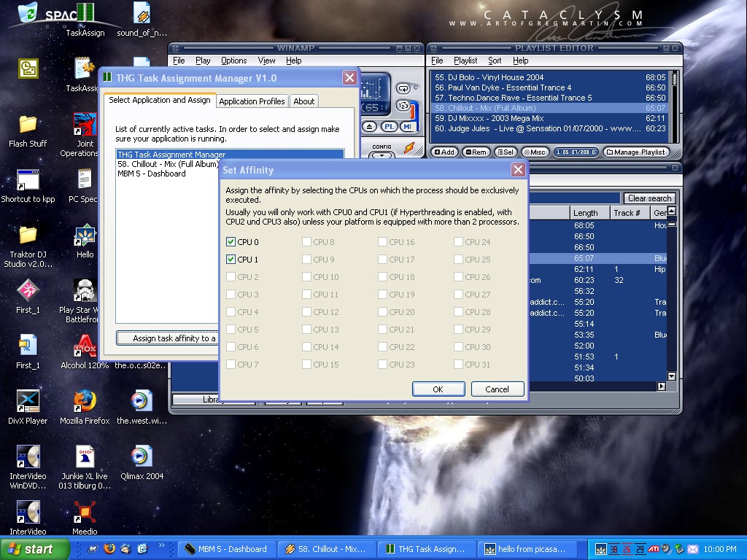747x560 pixels.
Task: Uncheck the CPU 1 checkbox
Action: tap(231, 260)
